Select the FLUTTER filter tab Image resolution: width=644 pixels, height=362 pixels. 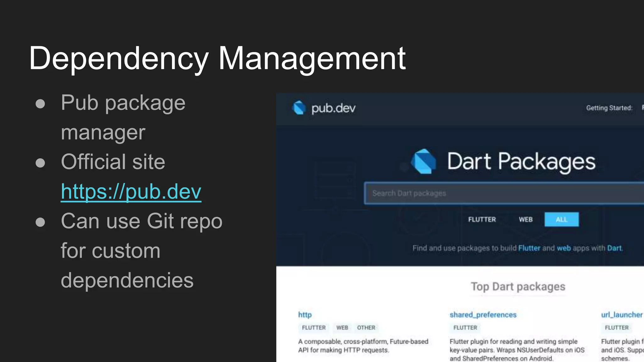coord(482,219)
